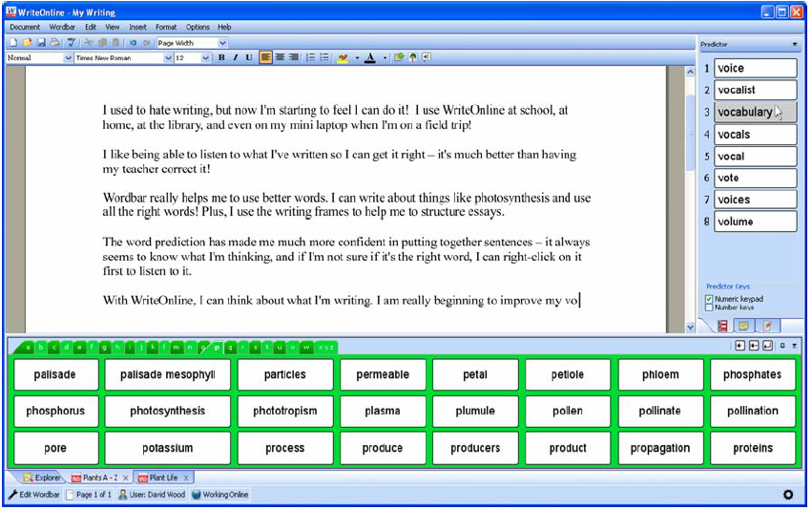Viewport: 812px width, 510px height.
Task: Insert pollination from the Wordbar
Action: 753,411
